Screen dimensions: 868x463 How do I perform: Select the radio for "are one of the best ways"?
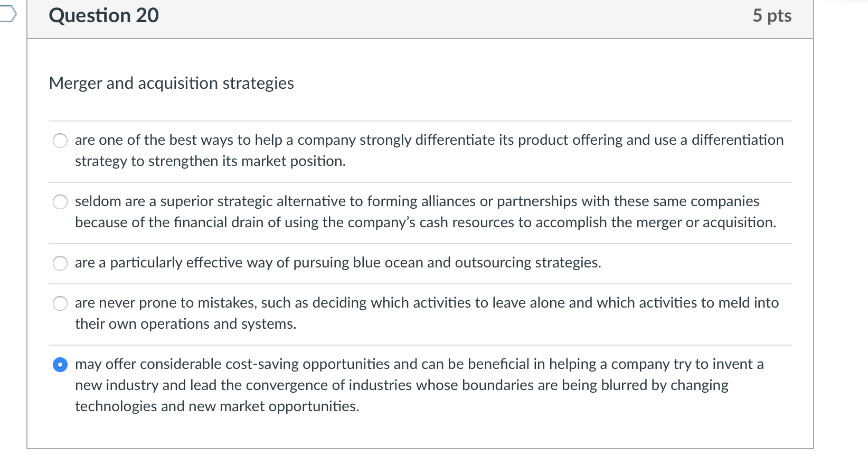pos(60,140)
